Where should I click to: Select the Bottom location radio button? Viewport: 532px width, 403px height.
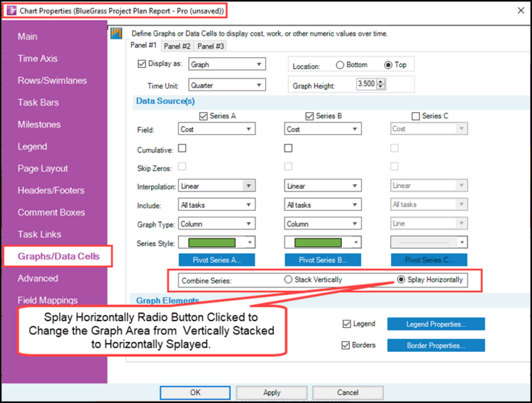[340, 64]
